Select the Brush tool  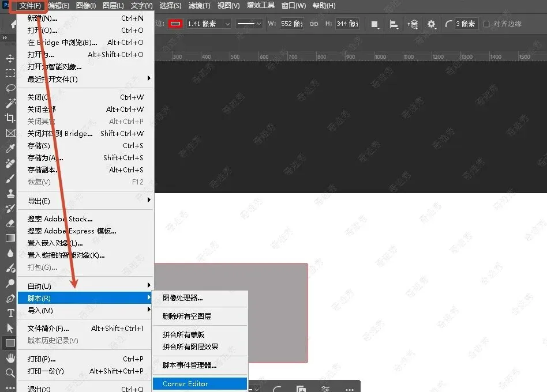[10, 178]
